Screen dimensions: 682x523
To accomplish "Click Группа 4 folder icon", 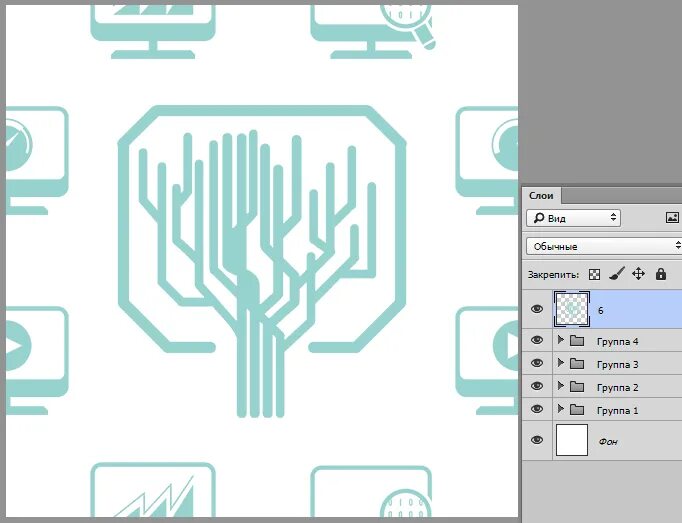I will [577, 340].
